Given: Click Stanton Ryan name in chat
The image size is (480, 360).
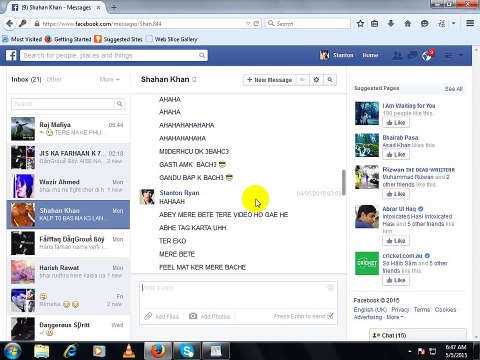Looking at the screenshot, I should click(179, 193).
